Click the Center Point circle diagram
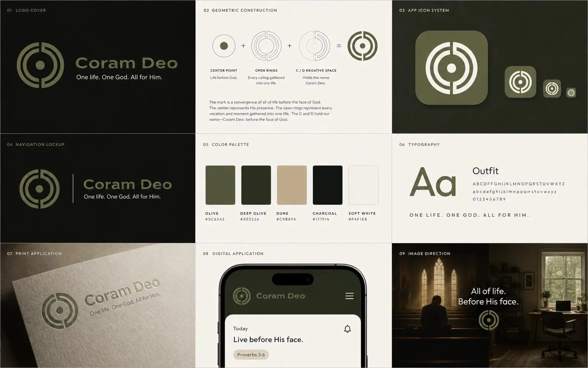 [224, 46]
